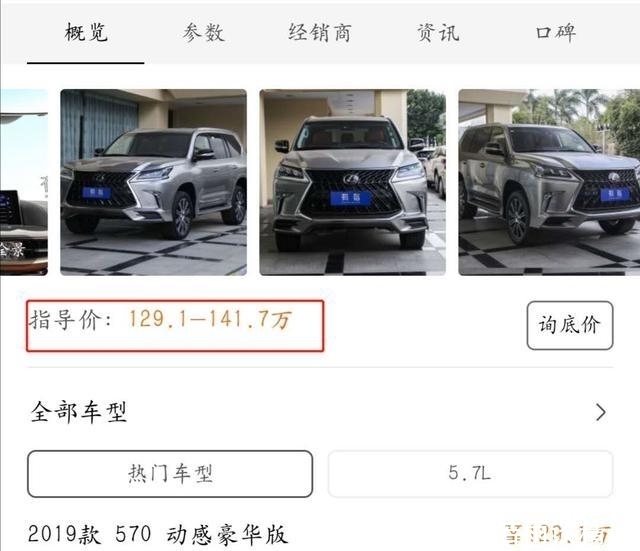Switch to the 概览 tab
The width and height of the screenshot is (640, 551).
(86, 33)
